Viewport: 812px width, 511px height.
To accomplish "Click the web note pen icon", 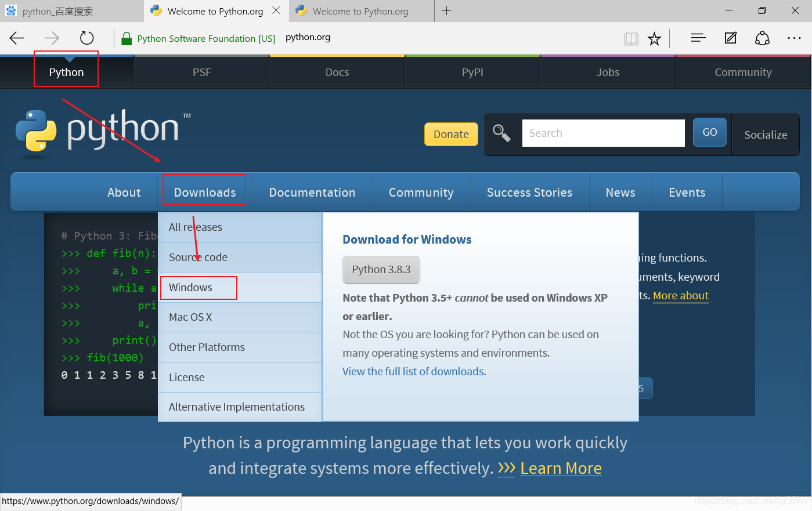I will (731, 38).
